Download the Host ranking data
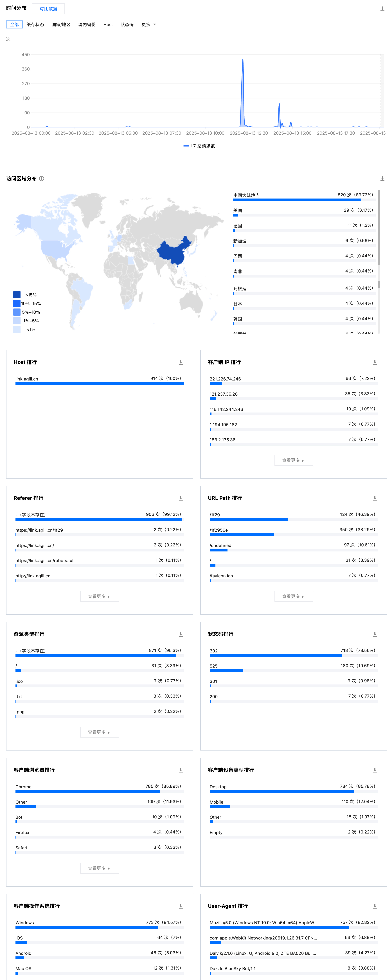This screenshot has height=980, width=392. pos(180,362)
